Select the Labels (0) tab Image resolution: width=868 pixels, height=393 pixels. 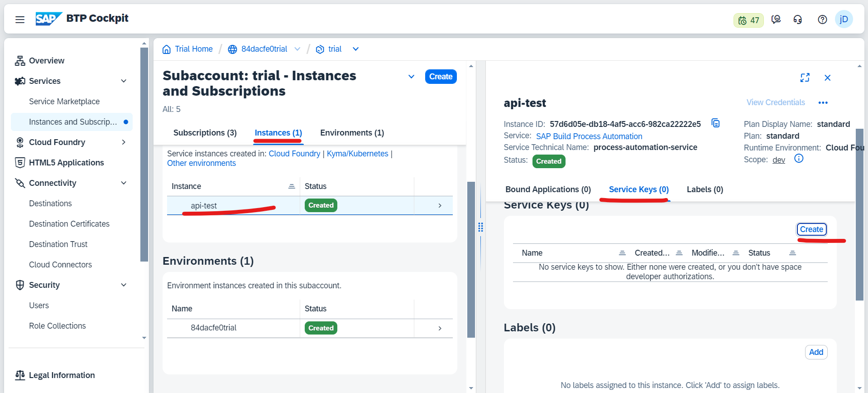tap(705, 189)
